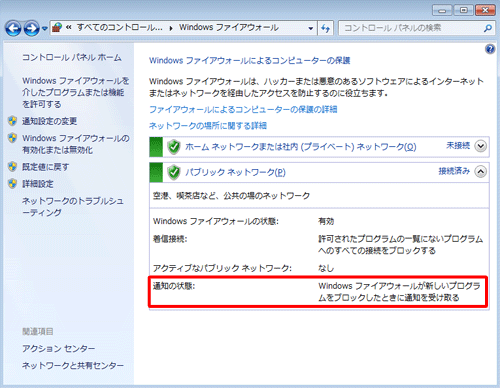Click the shield icon beside 通知設定の変更
This screenshot has width=500, height=388.
[x=13, y=121]
